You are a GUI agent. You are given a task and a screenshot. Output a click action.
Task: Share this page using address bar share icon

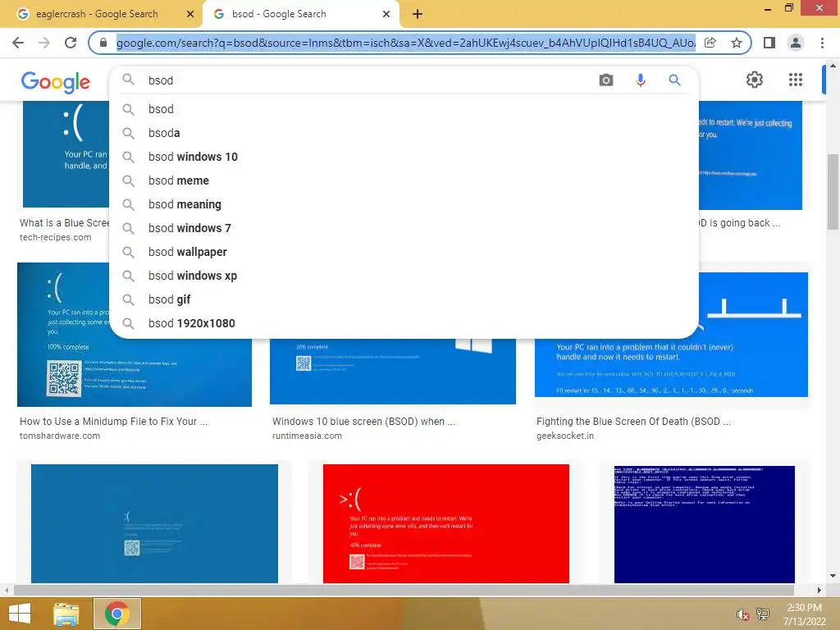coord(710,43)
